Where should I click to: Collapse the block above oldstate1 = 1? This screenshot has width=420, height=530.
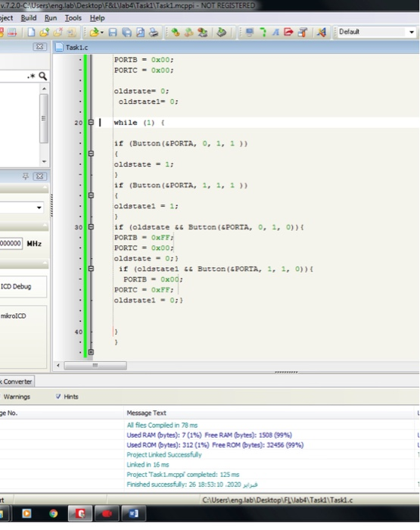click(91, 195)
